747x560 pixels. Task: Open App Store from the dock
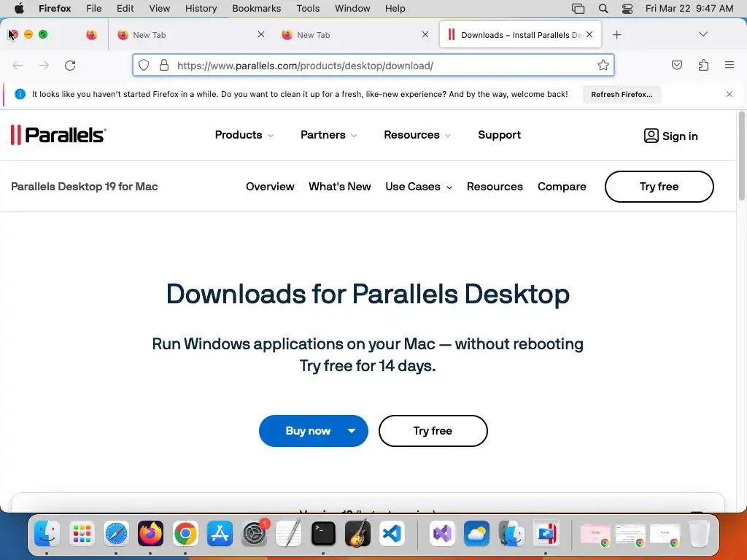(x=220, y=533)
